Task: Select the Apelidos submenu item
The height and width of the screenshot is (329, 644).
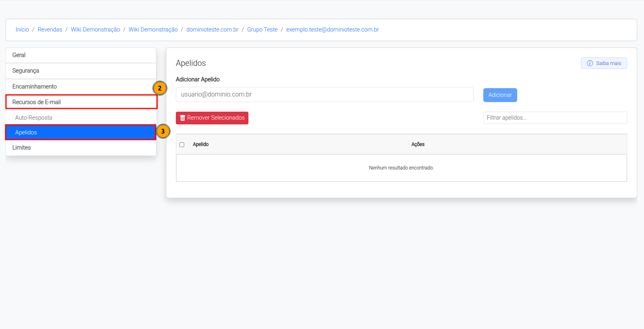Action: pos(81,132)
